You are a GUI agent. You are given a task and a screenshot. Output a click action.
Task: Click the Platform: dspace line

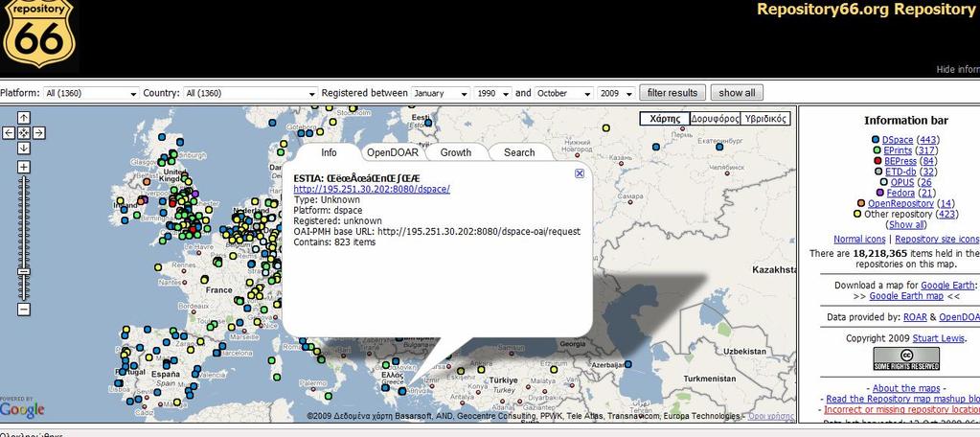[x=329, y=210]
